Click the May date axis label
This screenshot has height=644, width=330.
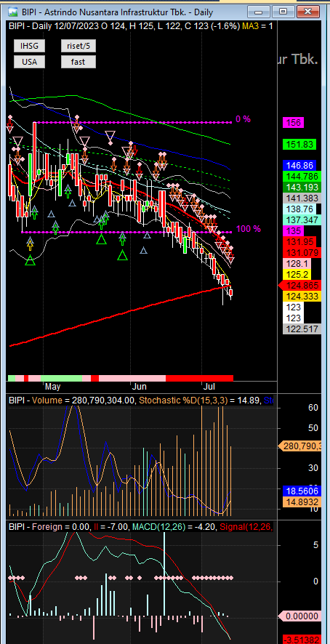coord(52,387)
